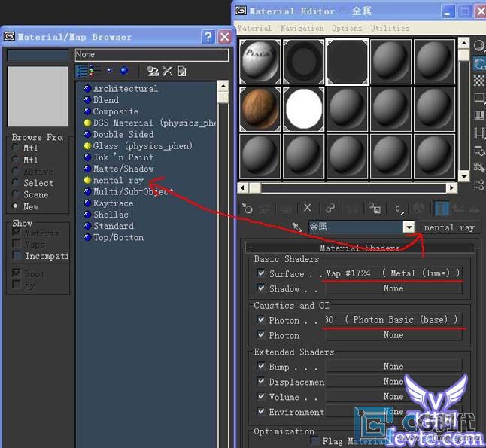Toggle Volume shader checkbox
Screen dimensions: 486x448
[x=261, y=396]
